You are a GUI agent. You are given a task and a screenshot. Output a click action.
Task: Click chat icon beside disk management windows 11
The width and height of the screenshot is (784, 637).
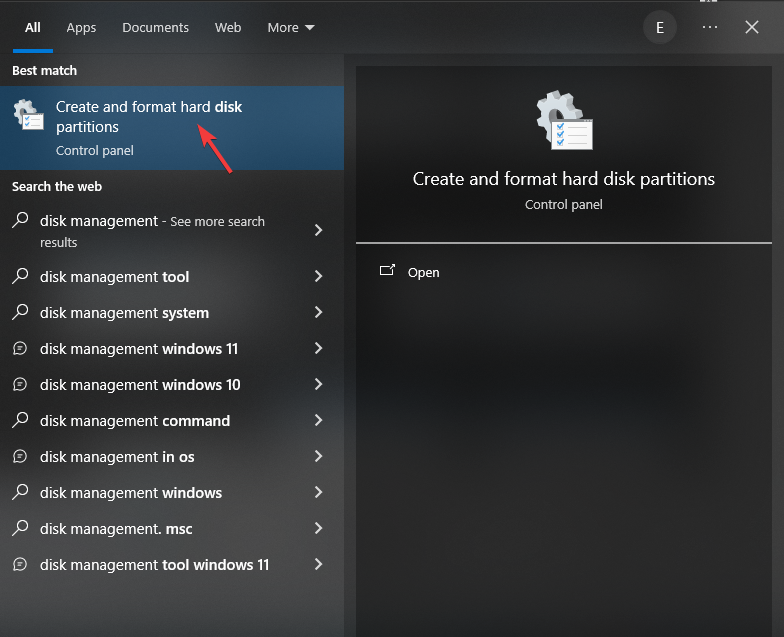[20, 348]
